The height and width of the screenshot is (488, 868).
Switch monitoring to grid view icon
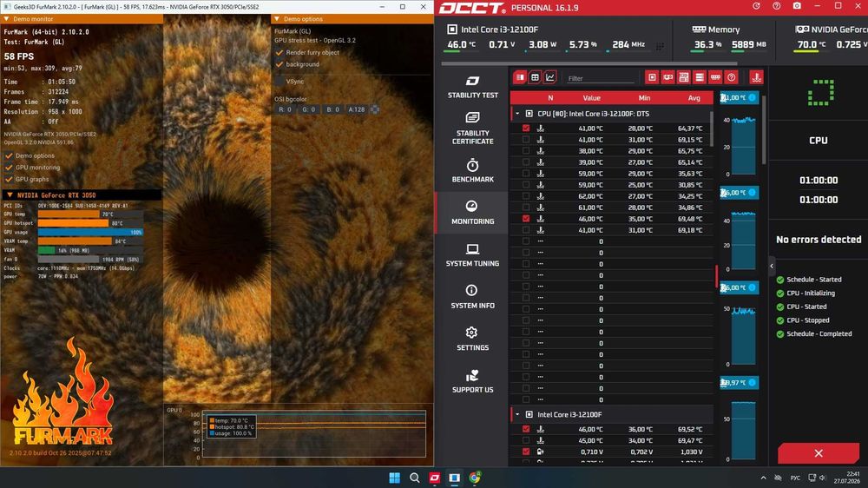point(535,77)
